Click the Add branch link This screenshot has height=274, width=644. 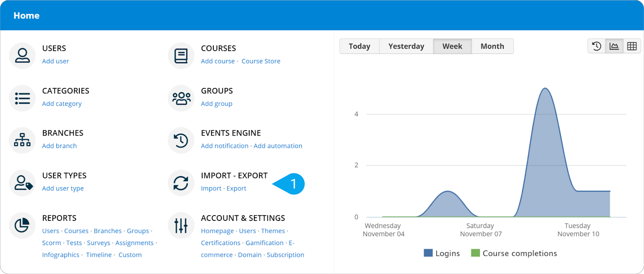(60, 146)
